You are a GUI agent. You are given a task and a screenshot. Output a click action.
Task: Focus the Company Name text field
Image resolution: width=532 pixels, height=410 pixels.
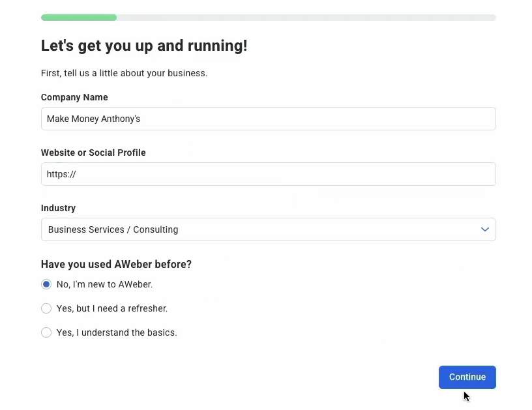coord(269,119)
